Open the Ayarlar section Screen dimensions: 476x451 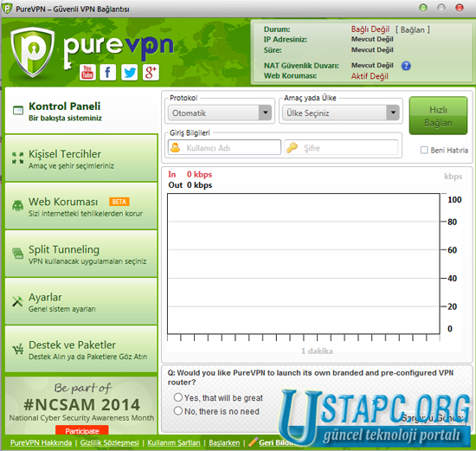[x=81, y=301]
